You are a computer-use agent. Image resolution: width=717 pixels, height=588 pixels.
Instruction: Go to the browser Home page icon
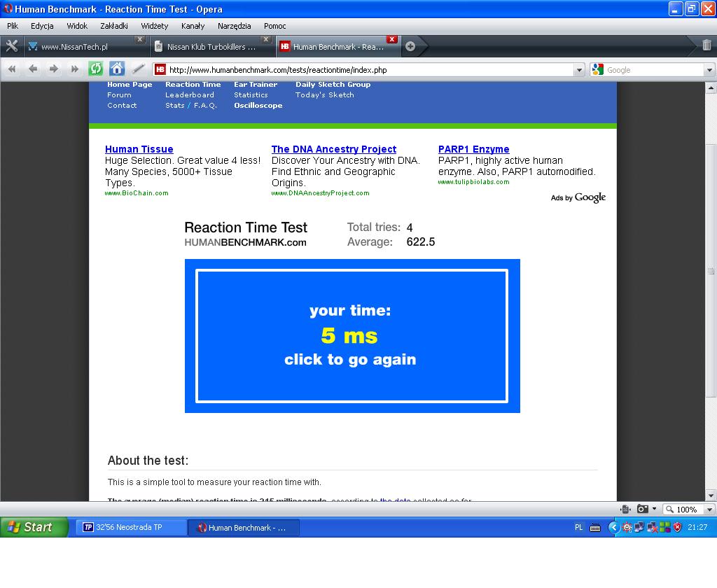[117, 69]
